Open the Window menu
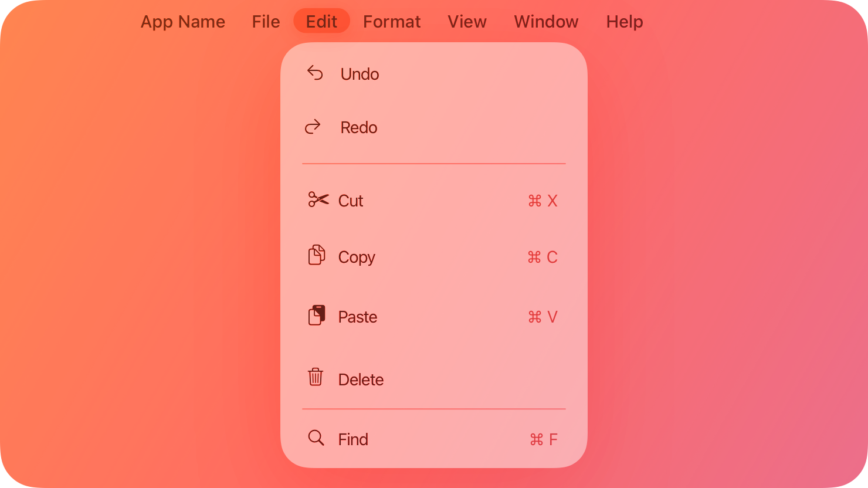 pyautogui.click(x=545, y=21)
